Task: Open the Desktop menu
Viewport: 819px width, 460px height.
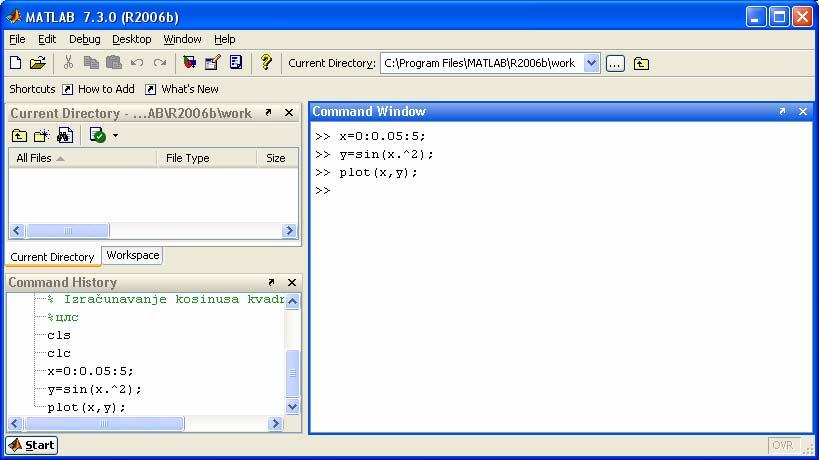Action: [132, 39]
